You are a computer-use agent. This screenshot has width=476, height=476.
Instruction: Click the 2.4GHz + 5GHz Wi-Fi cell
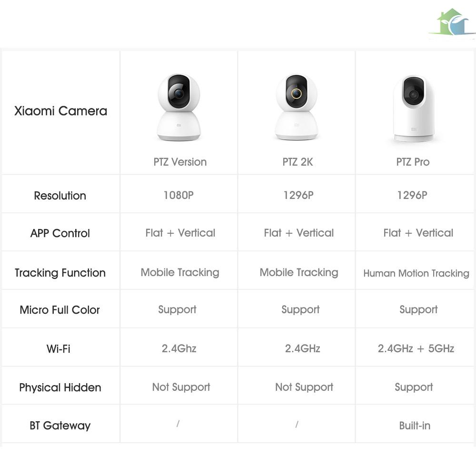click(416, 348)
